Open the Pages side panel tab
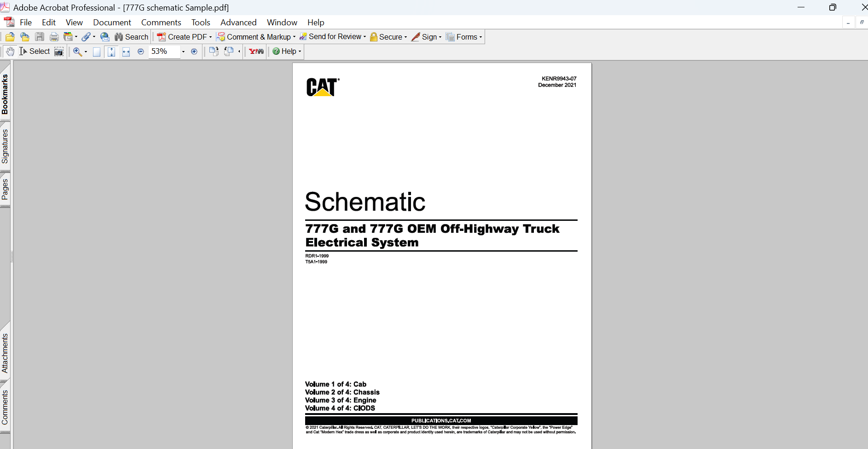This screenshot has width=868, height=449. [5, 189]
